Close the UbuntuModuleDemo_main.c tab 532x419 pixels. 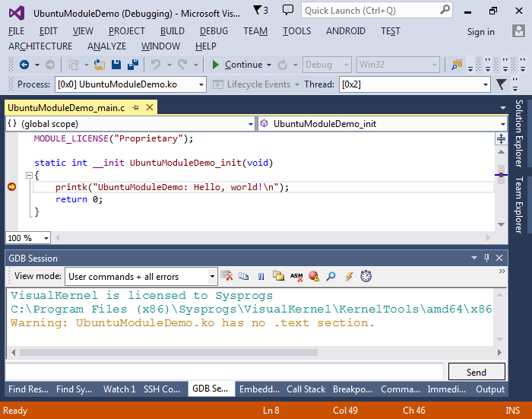pos(150,108)
